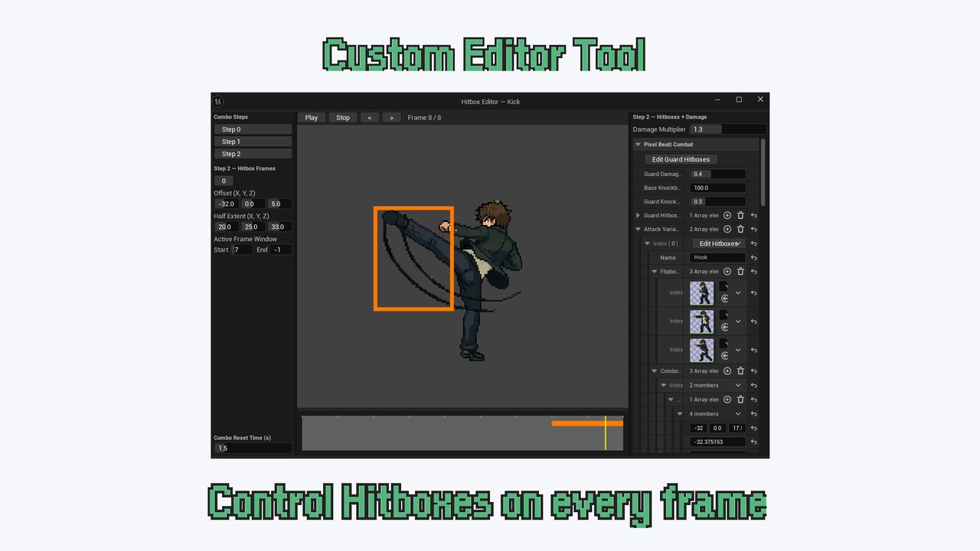Viewport: 980px width, 551px height.
Task: Open asset dropdown for second Flipbook index
Action: [x=738, y=321]
